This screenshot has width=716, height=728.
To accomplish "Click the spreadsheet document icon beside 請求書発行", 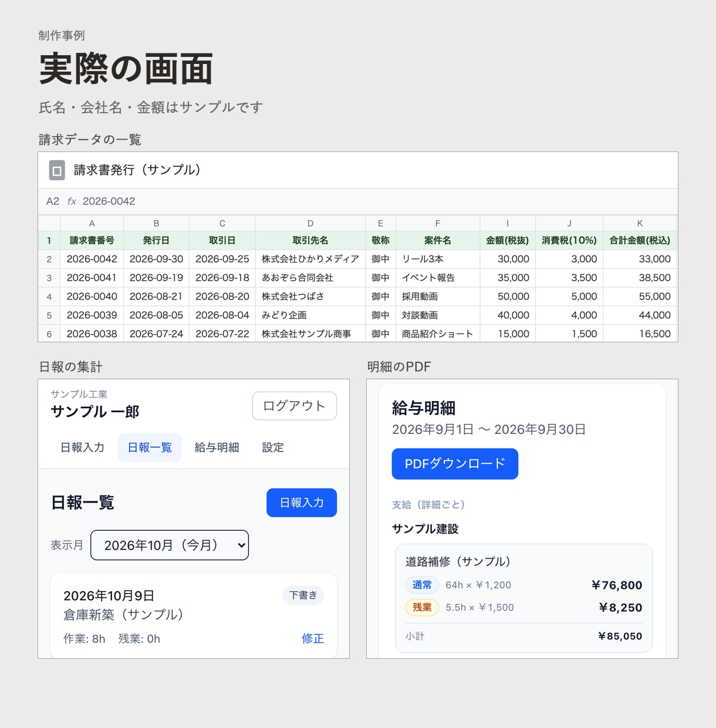I will coord(57,170).
